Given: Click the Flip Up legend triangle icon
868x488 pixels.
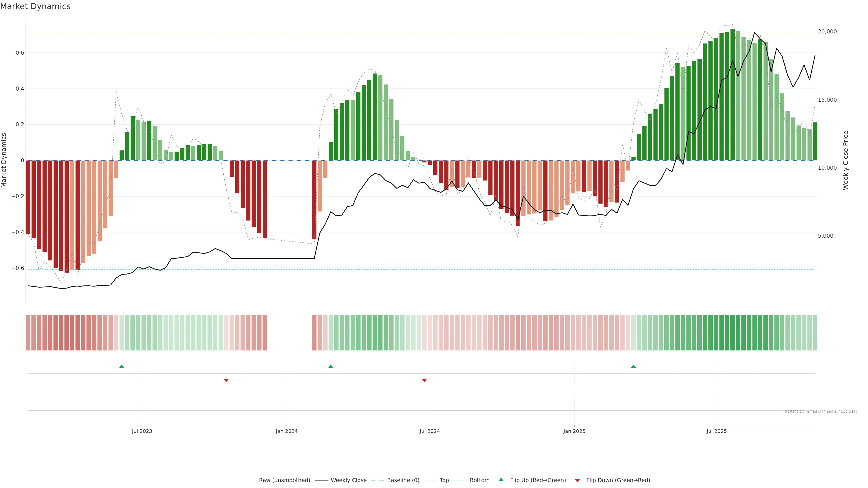Looking at the screenshot, I should coord(501,480).
